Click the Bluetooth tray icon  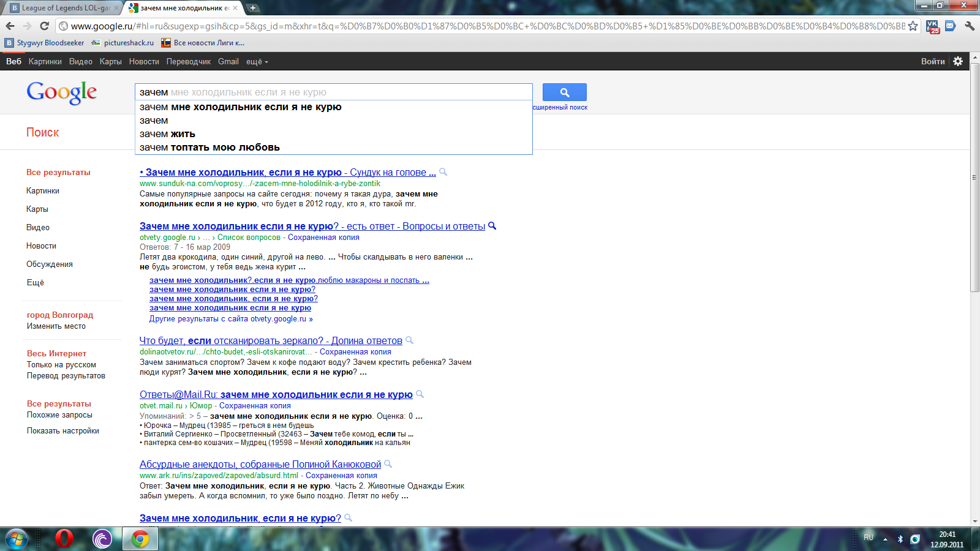coord(900,539)
